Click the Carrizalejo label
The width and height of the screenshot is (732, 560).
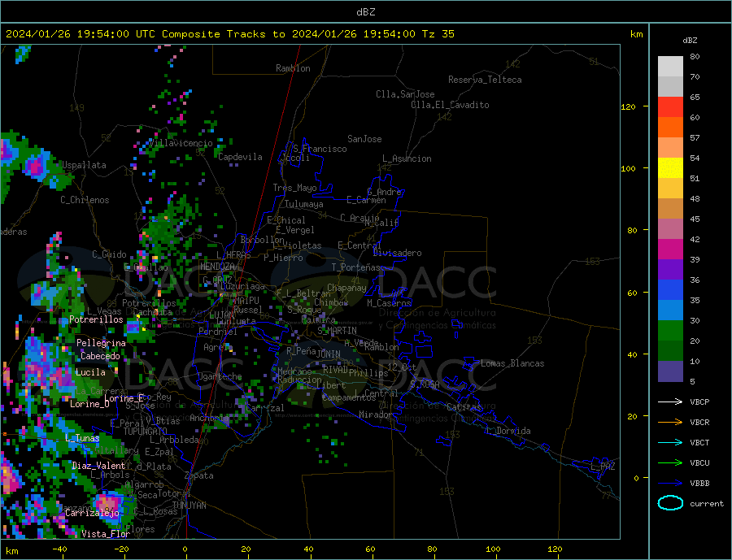pos(93,514)
